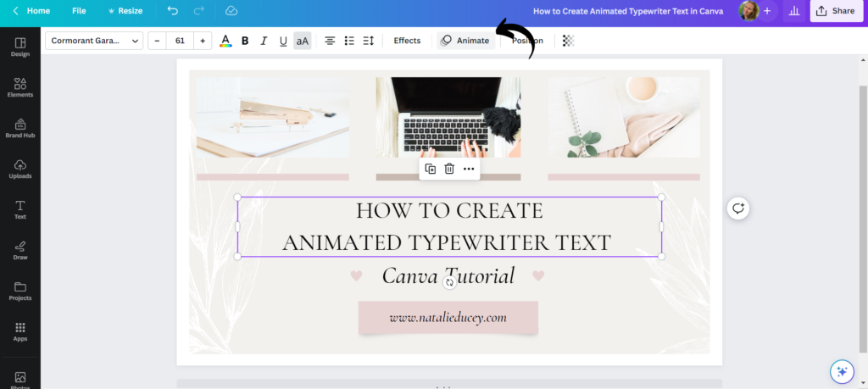The height and width of the screenshot is (389, 868).
Task: Check cloud save status icon
Action: point(231,10)
